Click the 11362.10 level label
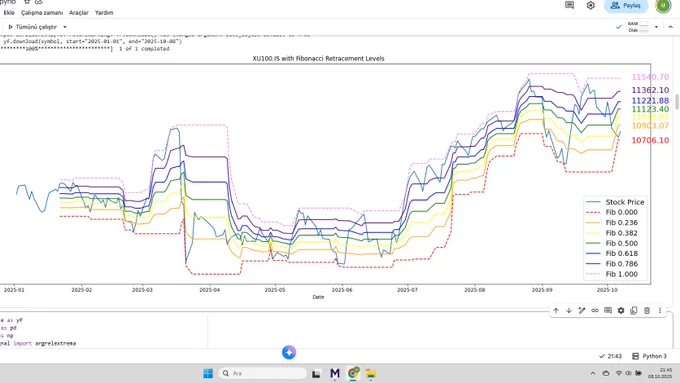The image size is (680, 383). click(x=650, y=90)
